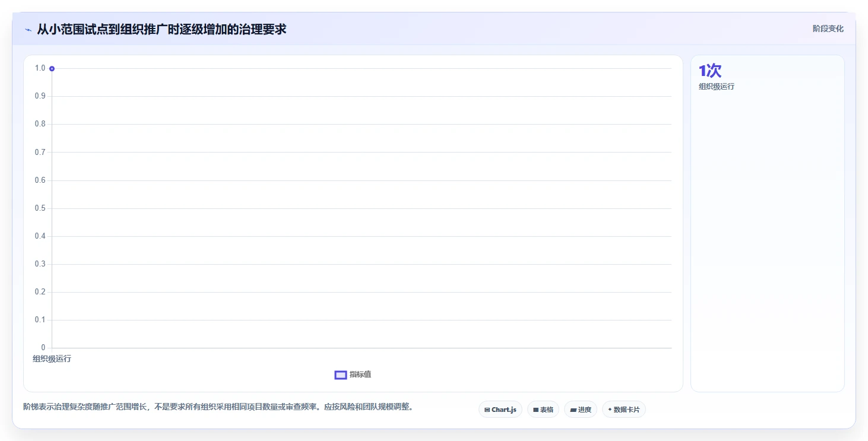Click the 1次 stat value
Viewport: 868px width, 441px height.
(x=710, y=71)
